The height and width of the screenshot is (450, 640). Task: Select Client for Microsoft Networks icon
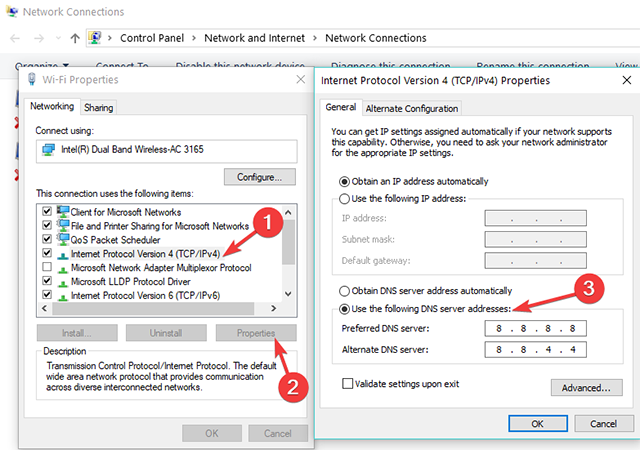[63, 212]
